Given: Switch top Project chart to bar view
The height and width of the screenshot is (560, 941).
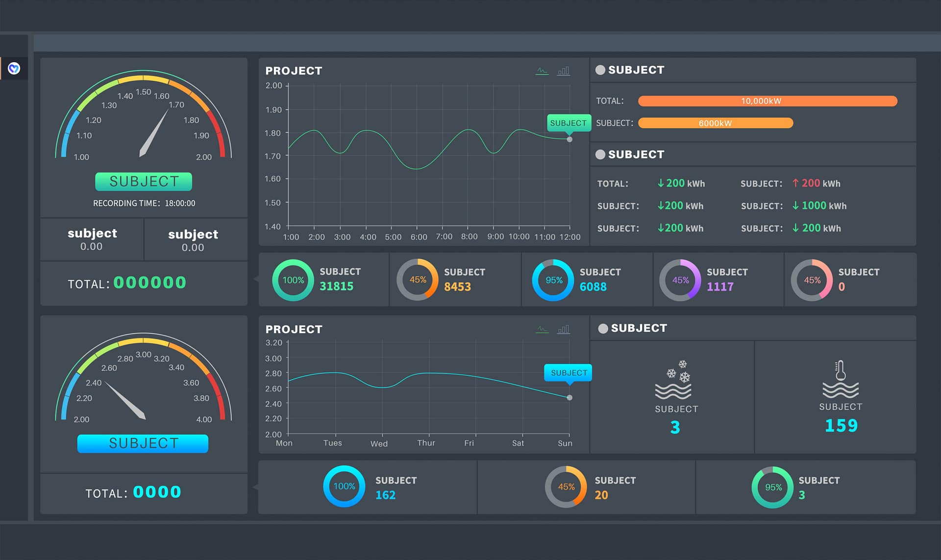Looking at the screenshot, I should click(564, 71).
